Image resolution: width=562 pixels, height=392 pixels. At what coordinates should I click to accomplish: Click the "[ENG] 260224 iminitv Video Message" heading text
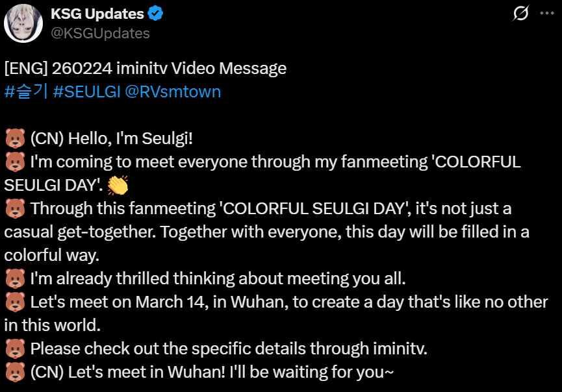(x=145, y=68)
